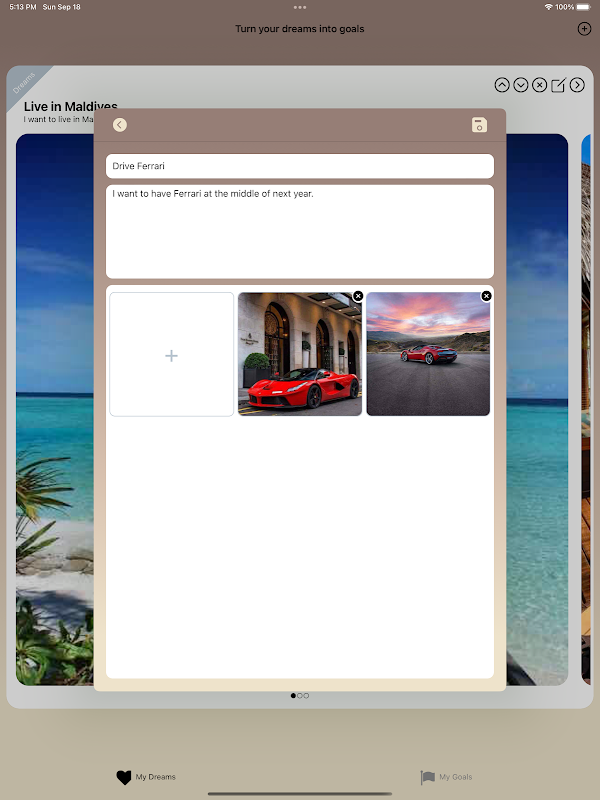This screenshot has width=600, height=800.
Task: Tap the Dreams corner ribbon label
Action: 24,83
